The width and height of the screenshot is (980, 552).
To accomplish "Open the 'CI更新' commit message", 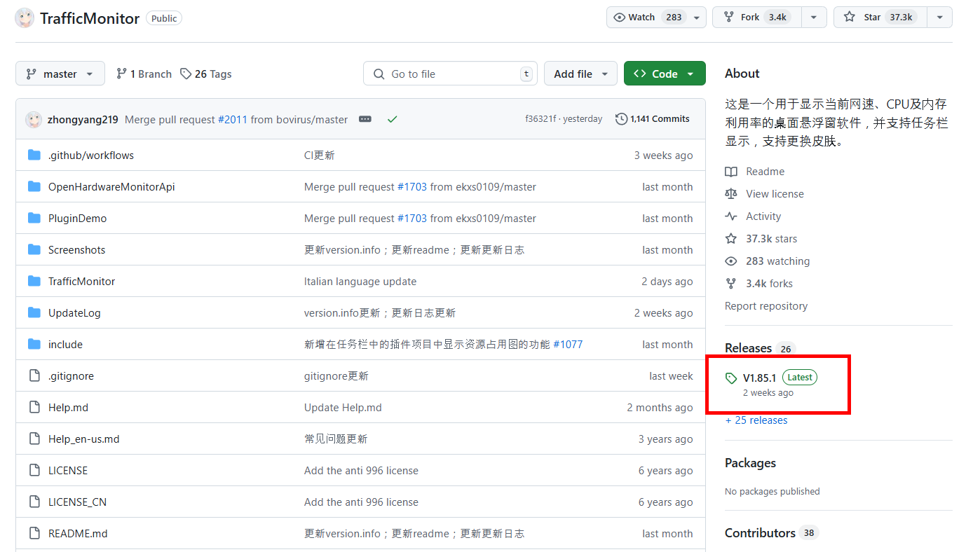I will pos(320,156).
